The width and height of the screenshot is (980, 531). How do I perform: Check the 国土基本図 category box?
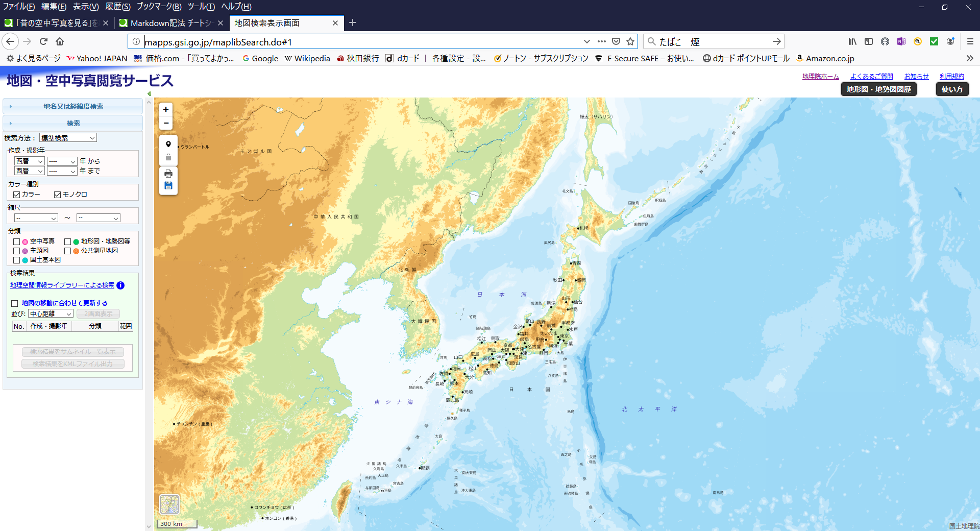tap(17, 260)
